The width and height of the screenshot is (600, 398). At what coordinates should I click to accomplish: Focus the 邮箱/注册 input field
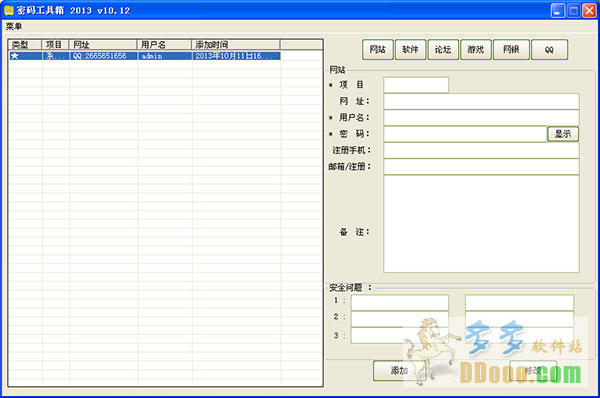coord(481,167)
